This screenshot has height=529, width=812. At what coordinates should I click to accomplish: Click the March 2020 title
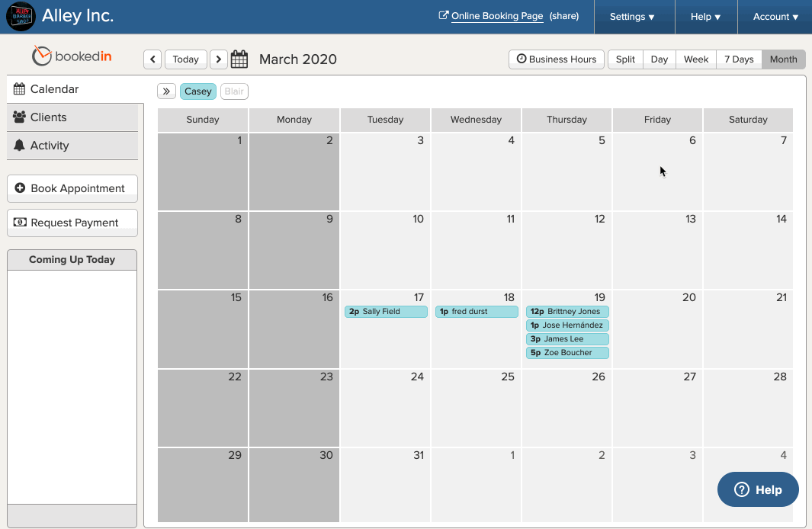tap(298, 59)
